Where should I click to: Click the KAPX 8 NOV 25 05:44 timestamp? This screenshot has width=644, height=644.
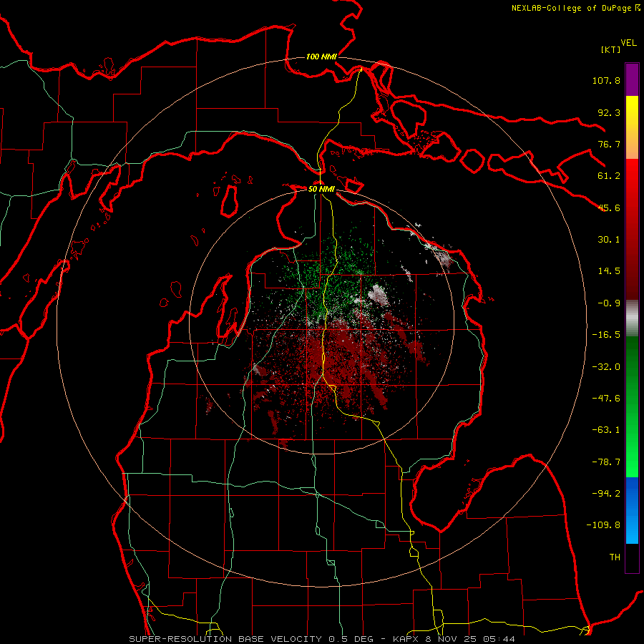pyautogui.click(x=454, y=639)
